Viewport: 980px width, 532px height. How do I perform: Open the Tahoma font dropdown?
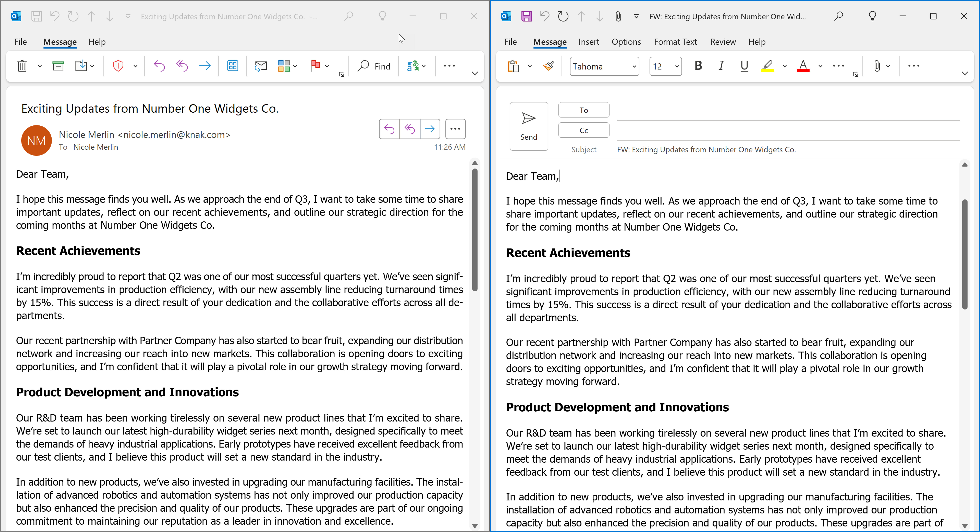[x=634, y=67]
